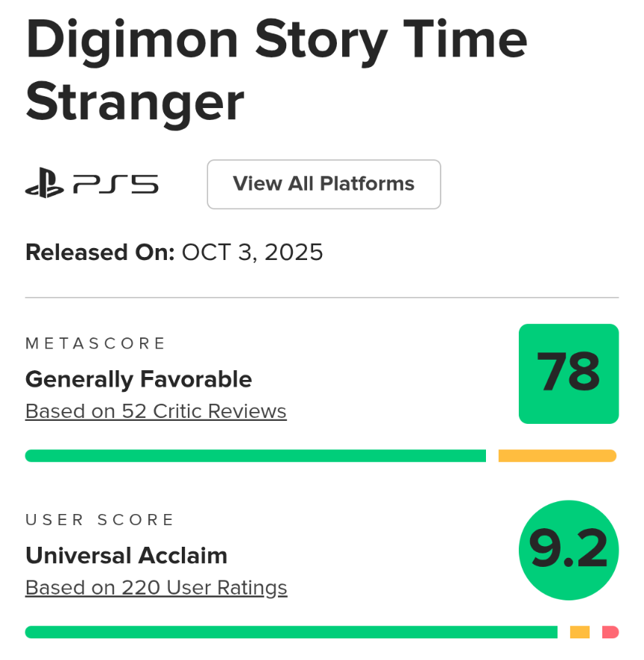Click the METASCORE section label
Screen dimensions: 644x660
pos(95,343)
